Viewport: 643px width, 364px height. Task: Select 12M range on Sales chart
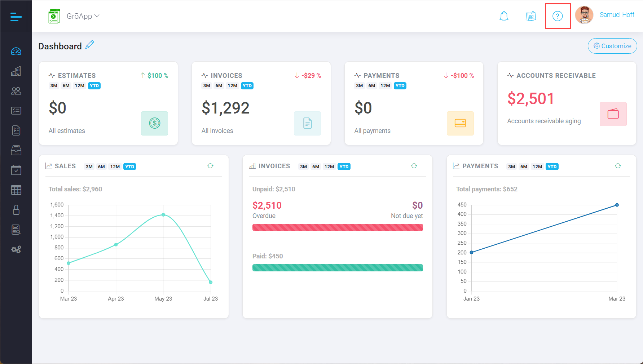pyautogui.click(x=115, y=167)
